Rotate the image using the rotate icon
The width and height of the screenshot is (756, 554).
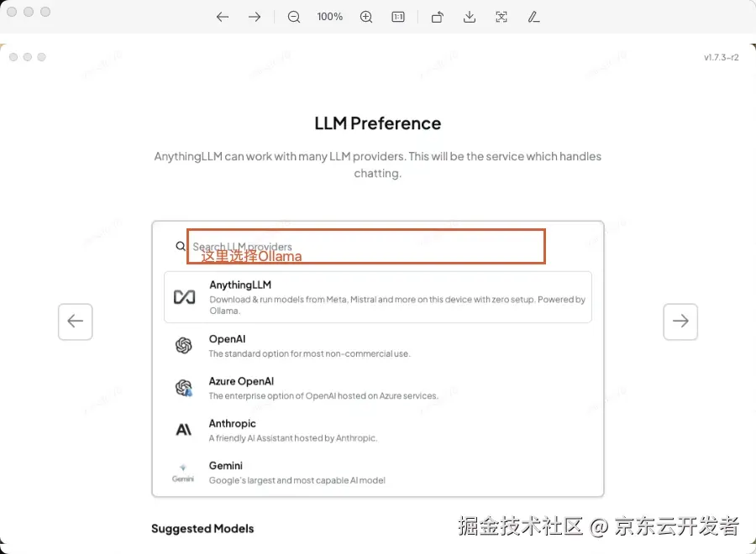[438, 17]
